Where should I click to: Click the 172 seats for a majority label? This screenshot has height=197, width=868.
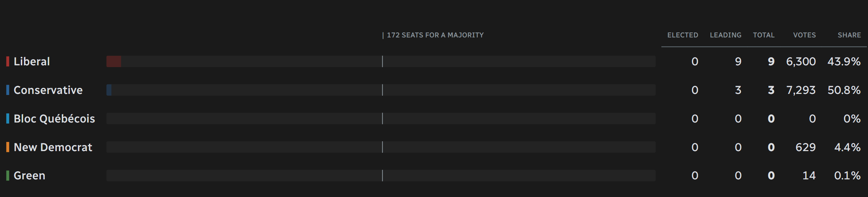coord(435,35)
